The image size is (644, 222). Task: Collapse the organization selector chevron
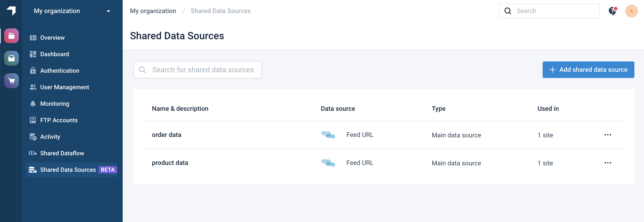108,11
